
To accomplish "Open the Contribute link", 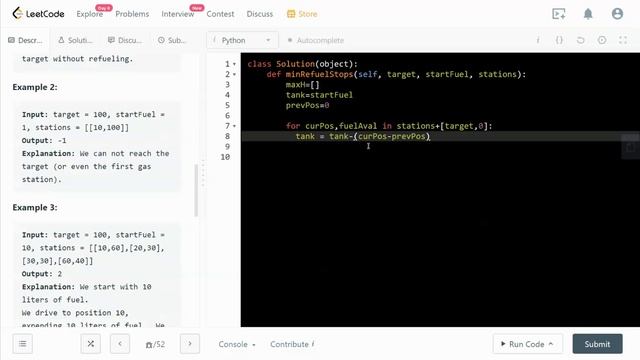I will pos(292,344).
